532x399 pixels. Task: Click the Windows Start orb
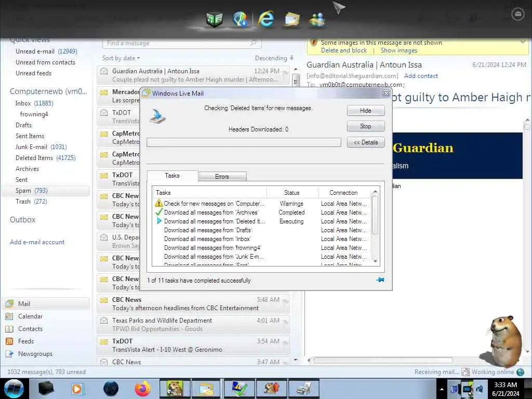(x=14, y=389)
